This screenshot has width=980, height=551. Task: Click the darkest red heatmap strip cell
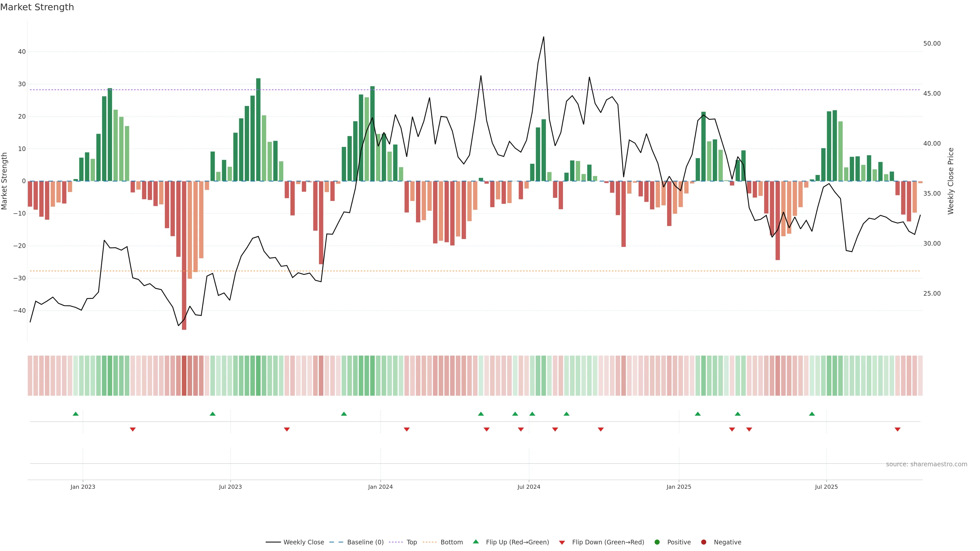(x=184, y=376)
